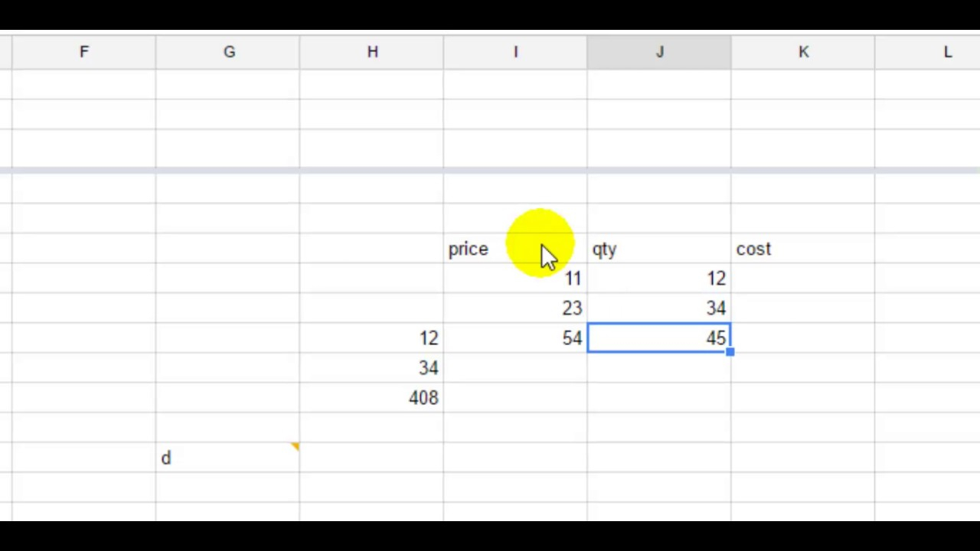Click the 'cost' cell

coord(803,249)
